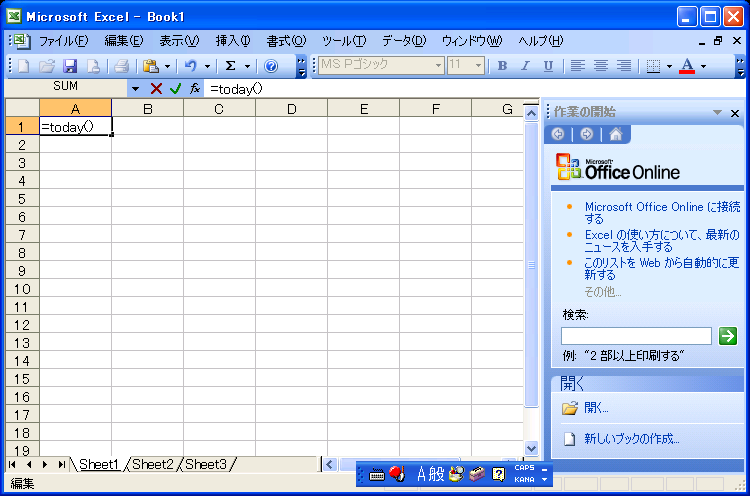Close the 作業の開始 task pane
Image resolution: width=750 pixels, height=496 pixels.
(x=735, y=113)
